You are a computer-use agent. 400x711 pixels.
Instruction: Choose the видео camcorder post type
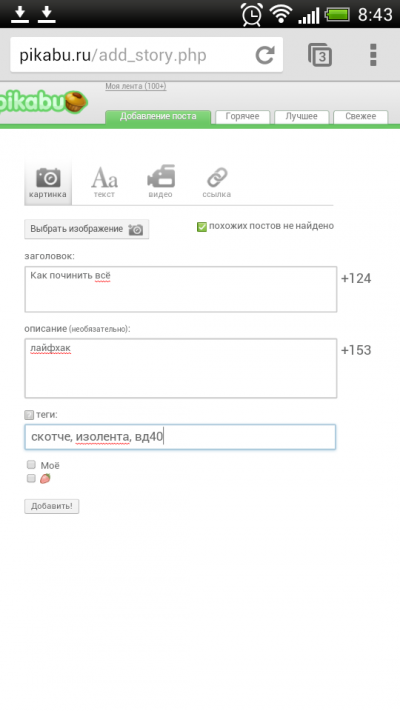[x=161, y=182]
